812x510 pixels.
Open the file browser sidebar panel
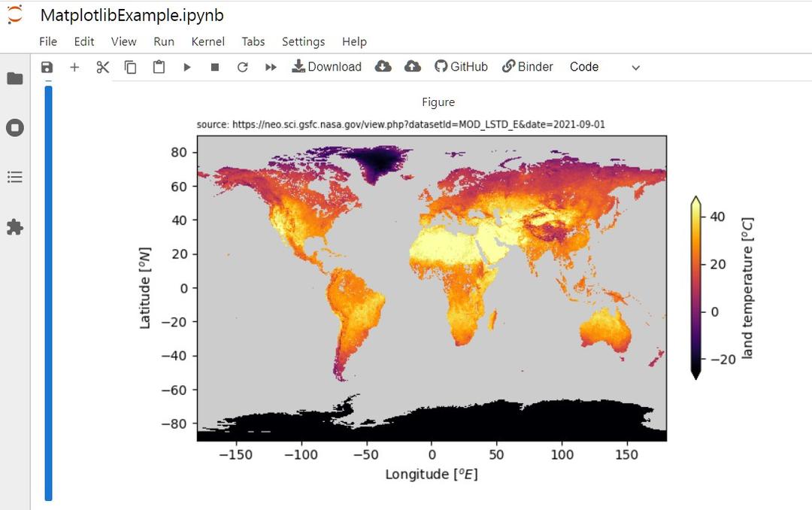click(15, 78)
